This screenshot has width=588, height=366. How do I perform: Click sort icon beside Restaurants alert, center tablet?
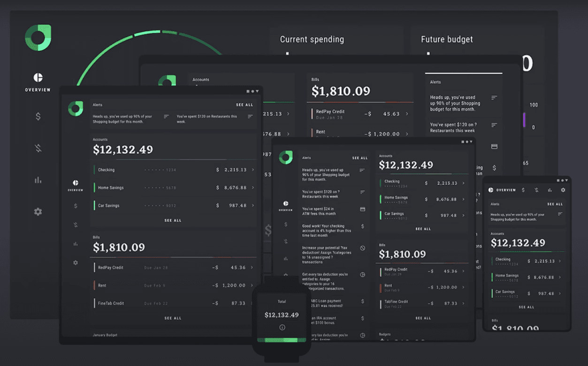tap(362, 192)
